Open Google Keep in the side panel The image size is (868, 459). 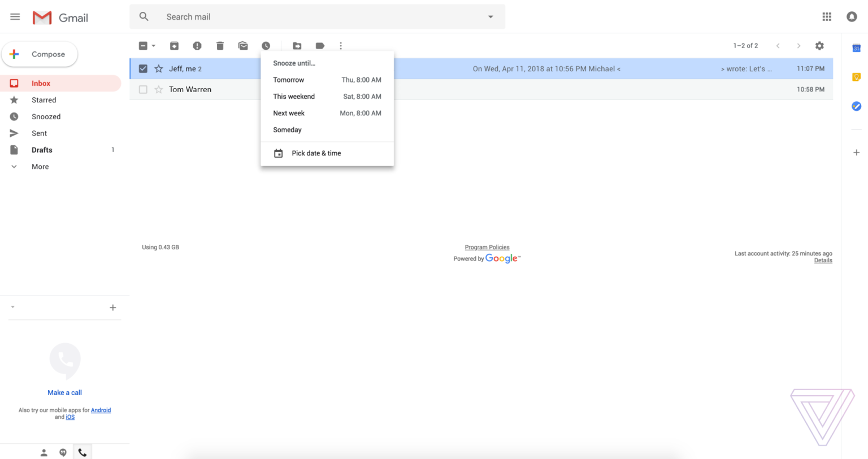856,77
